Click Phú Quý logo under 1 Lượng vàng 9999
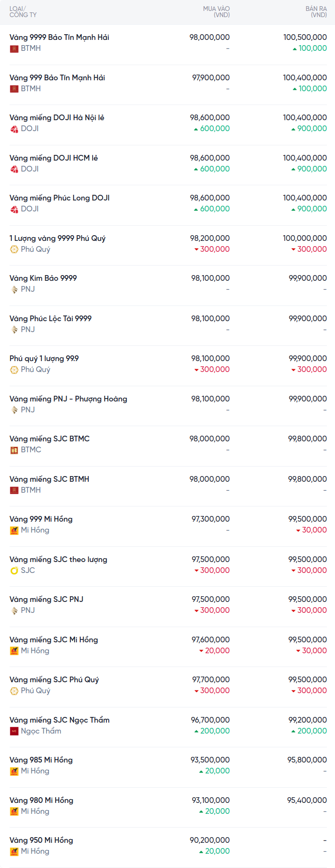 pos(14,249)
